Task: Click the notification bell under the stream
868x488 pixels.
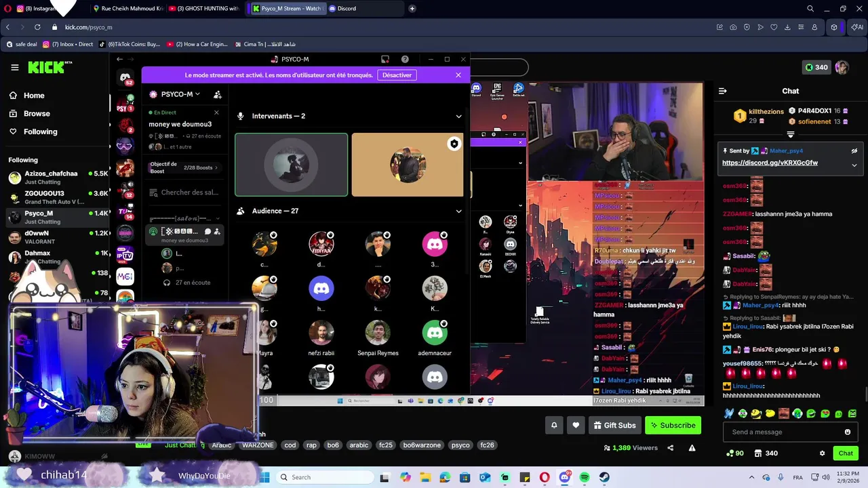Action: coord(554,425)
